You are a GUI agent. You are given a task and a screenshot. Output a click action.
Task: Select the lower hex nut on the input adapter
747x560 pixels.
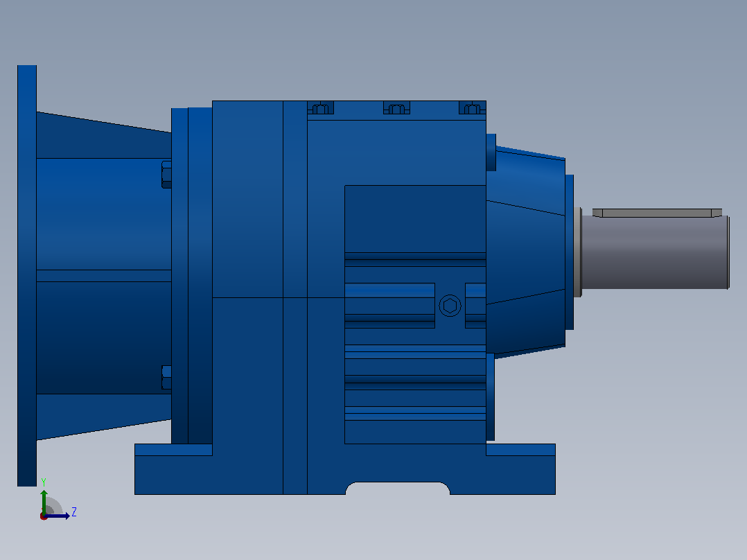167,378
